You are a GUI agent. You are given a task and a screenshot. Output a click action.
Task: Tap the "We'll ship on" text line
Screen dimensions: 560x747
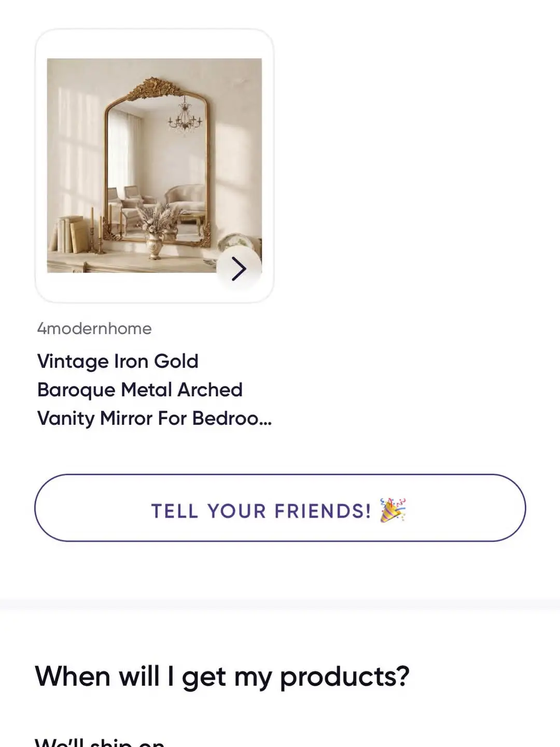point(100,741)
